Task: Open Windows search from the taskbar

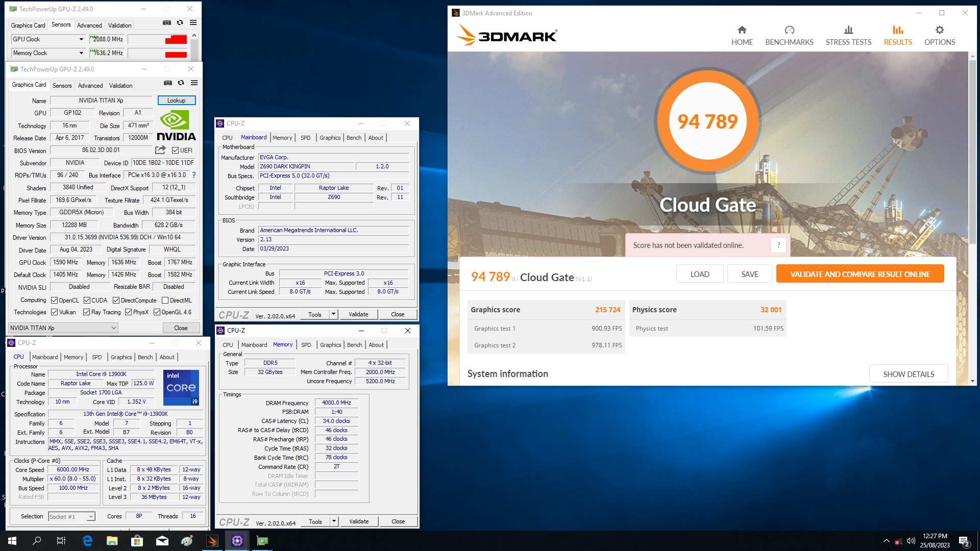Action: click(x=37, y=541)
